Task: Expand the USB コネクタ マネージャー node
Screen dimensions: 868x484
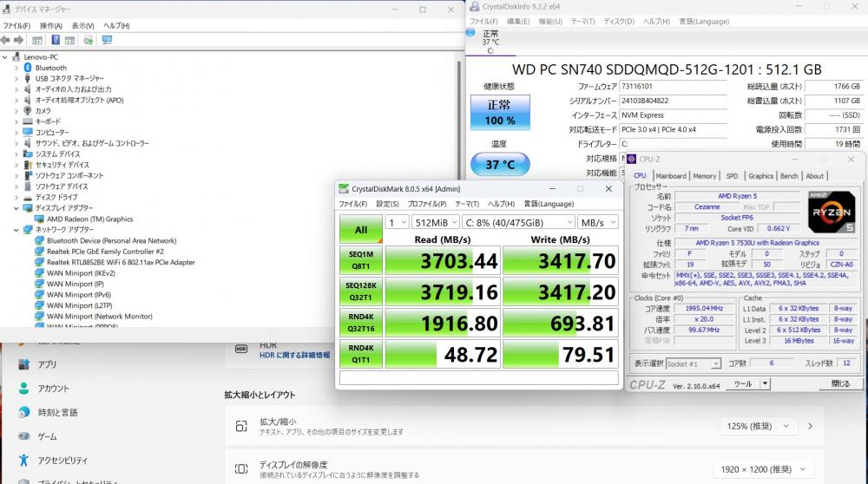Action: pos(16,79)
